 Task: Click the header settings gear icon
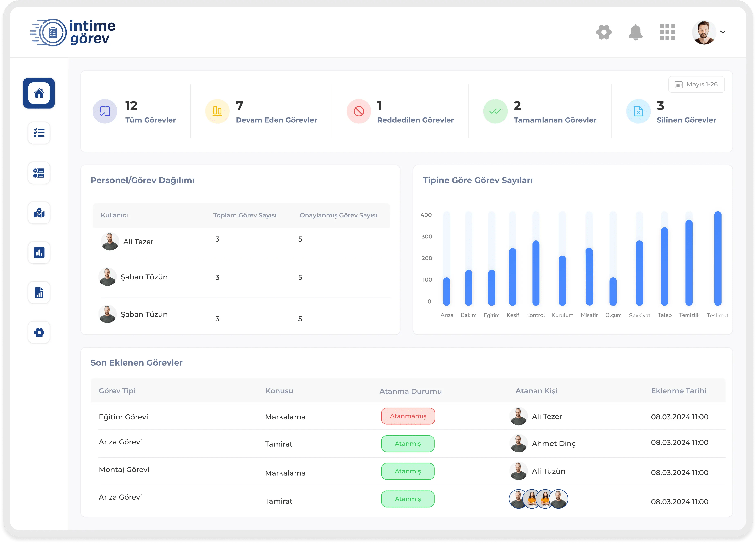tap(604, 32)
